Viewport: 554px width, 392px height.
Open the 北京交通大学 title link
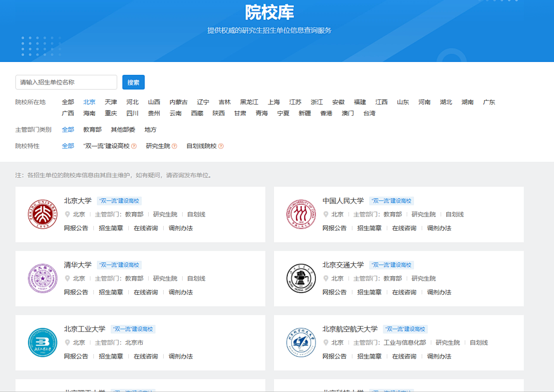pos(343,265)
